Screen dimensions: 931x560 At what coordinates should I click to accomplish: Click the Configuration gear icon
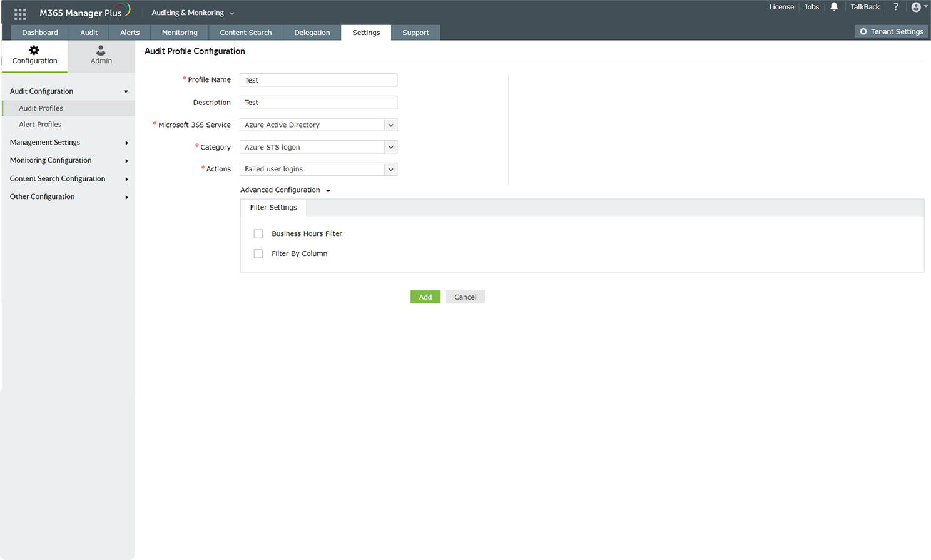point(34,50)
